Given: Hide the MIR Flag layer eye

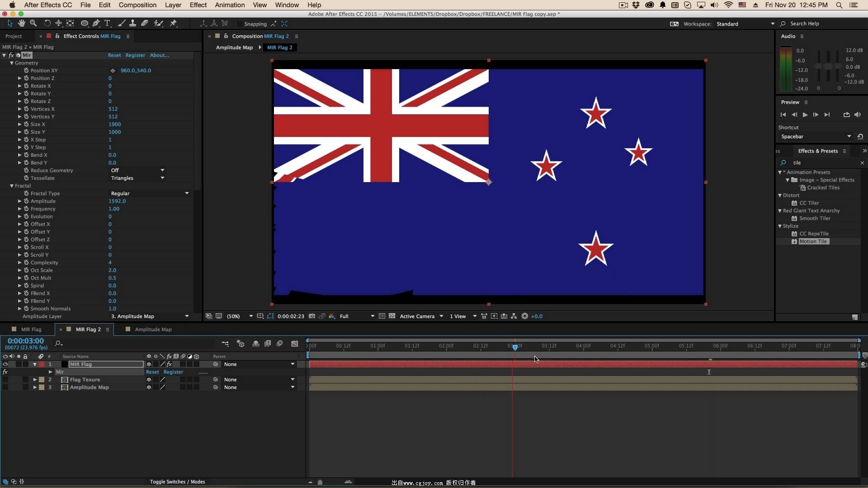Looking at the screenshot, I should [5, 364].
